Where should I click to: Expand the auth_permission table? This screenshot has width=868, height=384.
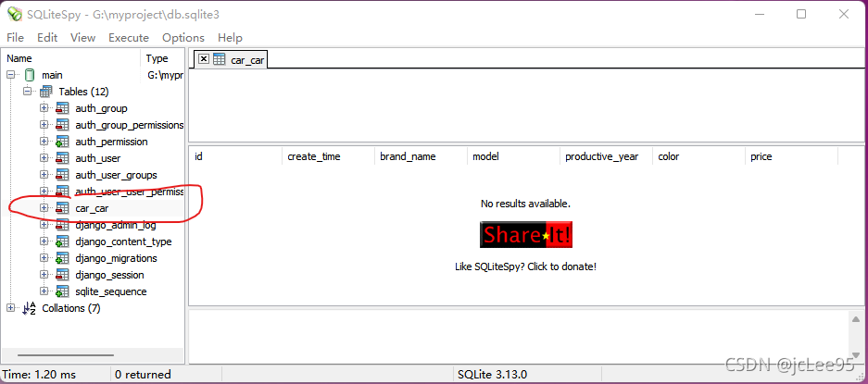coord(44,141)
